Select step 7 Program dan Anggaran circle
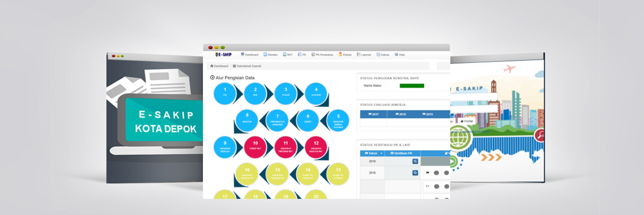This screenshot has width=644, height=215. (x=277, y=119)
